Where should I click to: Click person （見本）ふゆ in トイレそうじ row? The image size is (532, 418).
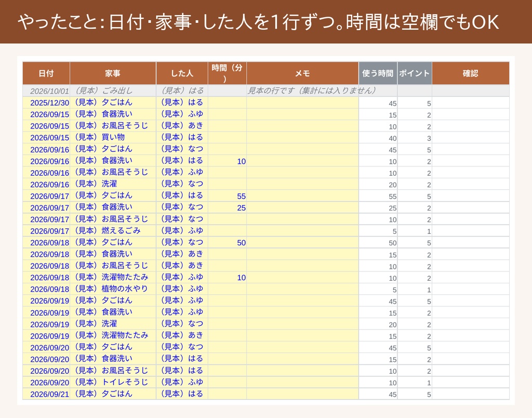pyautogui.click(x=182, y=382)
